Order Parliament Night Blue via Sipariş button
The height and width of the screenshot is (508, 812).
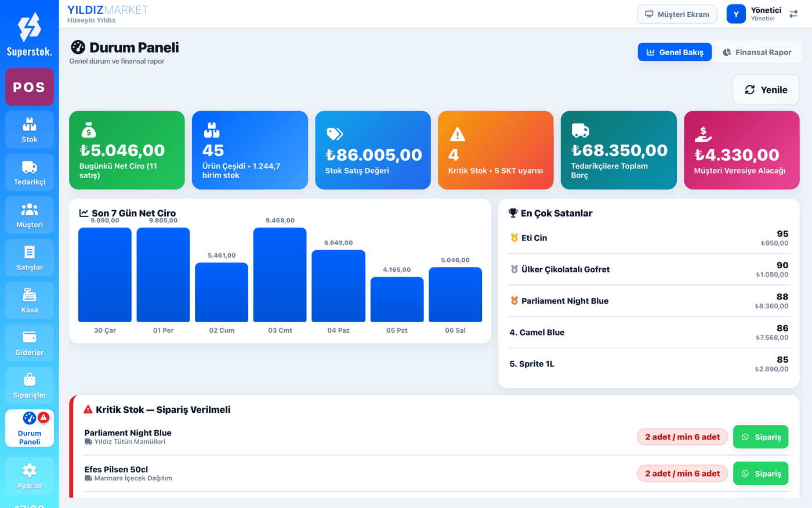pyautogui.click(x=760, y=437)
